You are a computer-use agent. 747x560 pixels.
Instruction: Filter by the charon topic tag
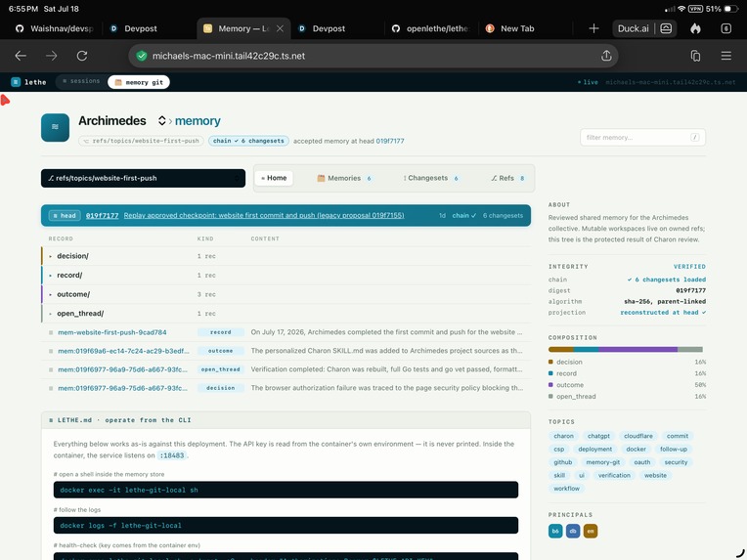tap(563, 436)
